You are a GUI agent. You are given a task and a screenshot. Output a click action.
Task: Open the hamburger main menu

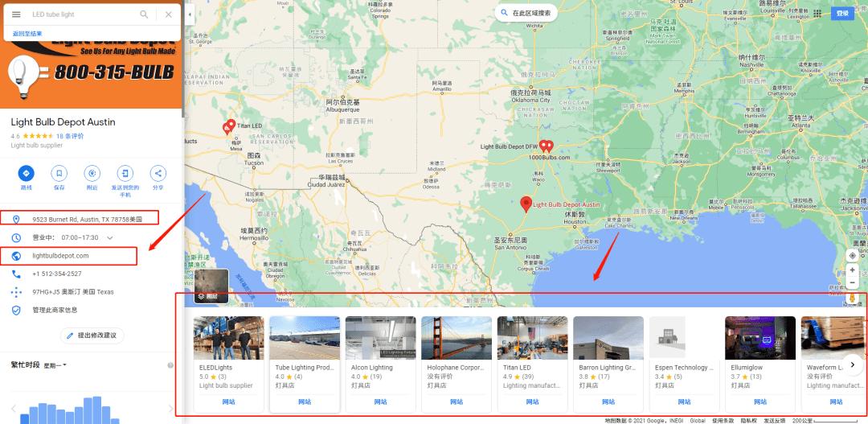pos(16,14)
